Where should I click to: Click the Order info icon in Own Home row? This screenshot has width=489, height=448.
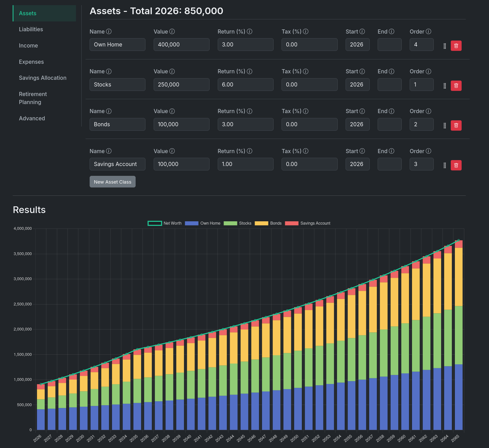[x=428, y=32]
